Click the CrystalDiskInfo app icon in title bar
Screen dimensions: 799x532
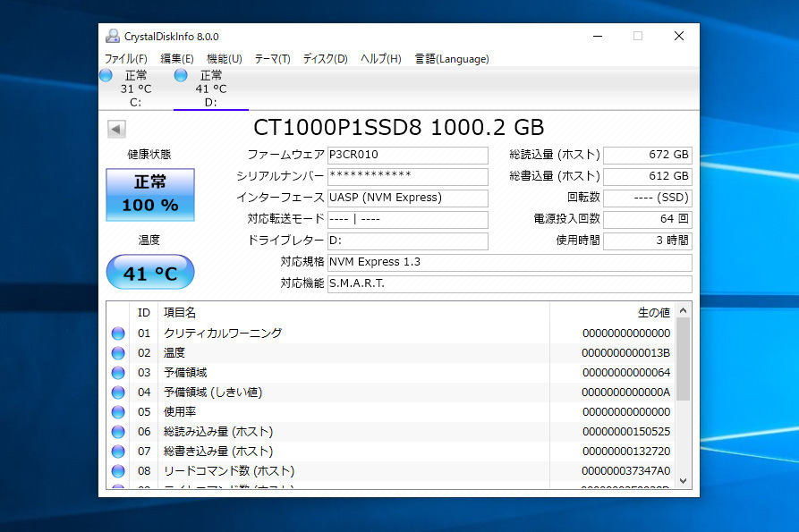112,36
